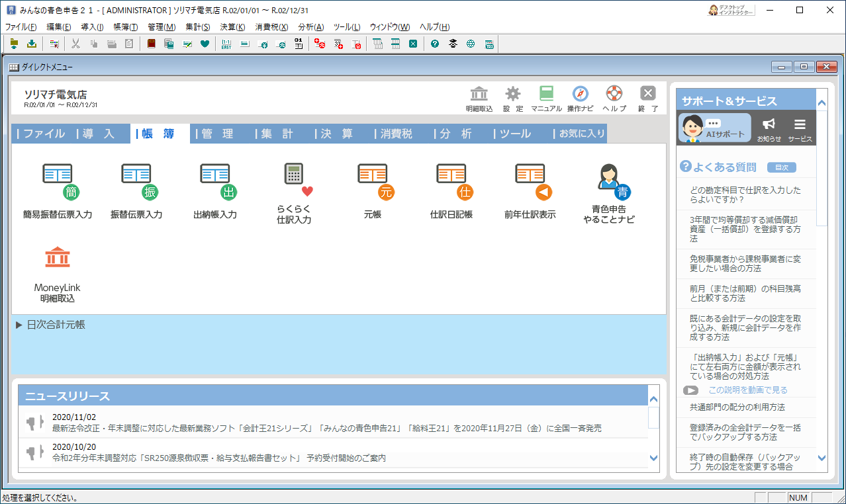Click the clipboard paste toolbar icon
Screen dimensions: 846x504
[x=129, y=44]
